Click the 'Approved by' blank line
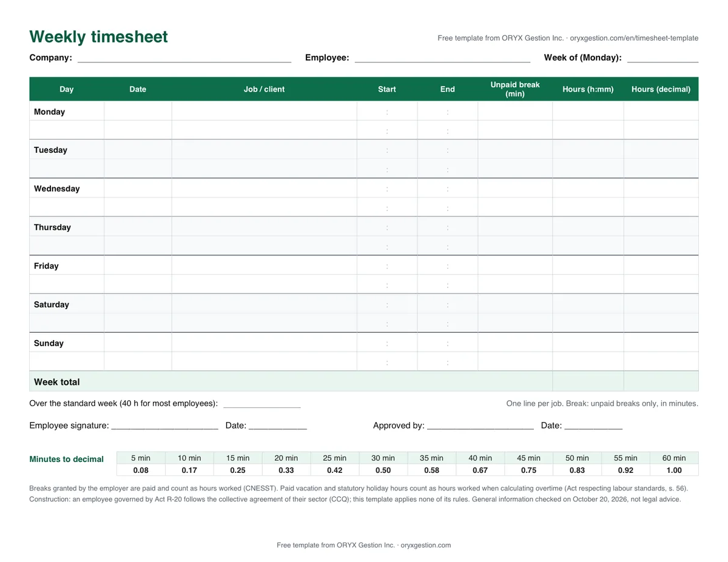Viewport: 728px width, 562px height. click(480, 427)
